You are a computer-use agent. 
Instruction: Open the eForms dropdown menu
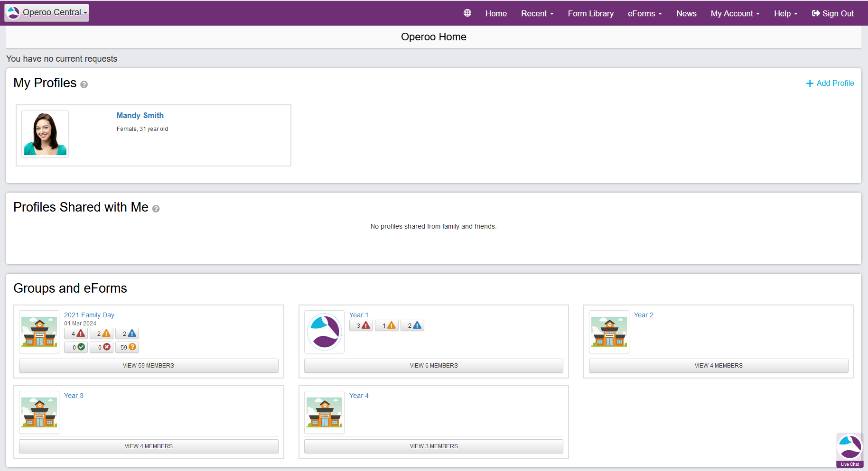click(644, 13)
